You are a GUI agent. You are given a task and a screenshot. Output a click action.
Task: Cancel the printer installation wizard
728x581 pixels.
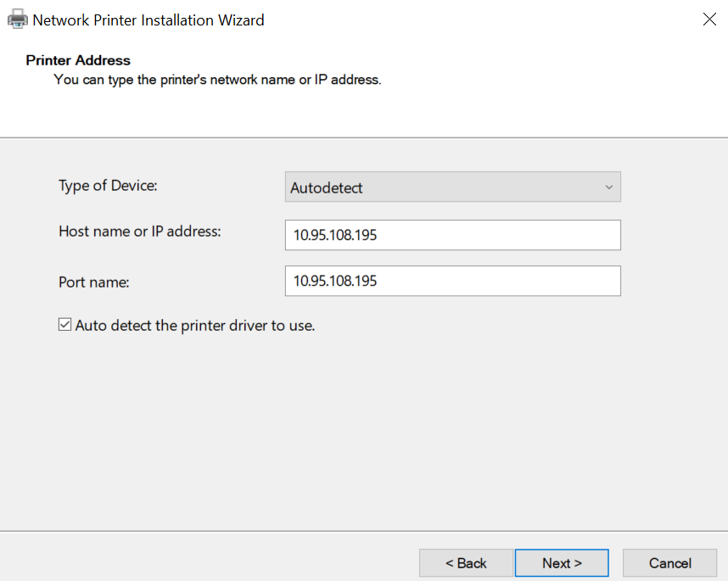(x=670, y=563)
